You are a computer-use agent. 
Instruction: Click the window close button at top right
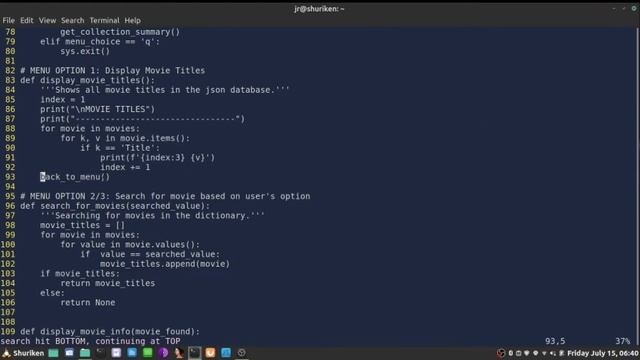pyautogui.click(x=634, y=9)
